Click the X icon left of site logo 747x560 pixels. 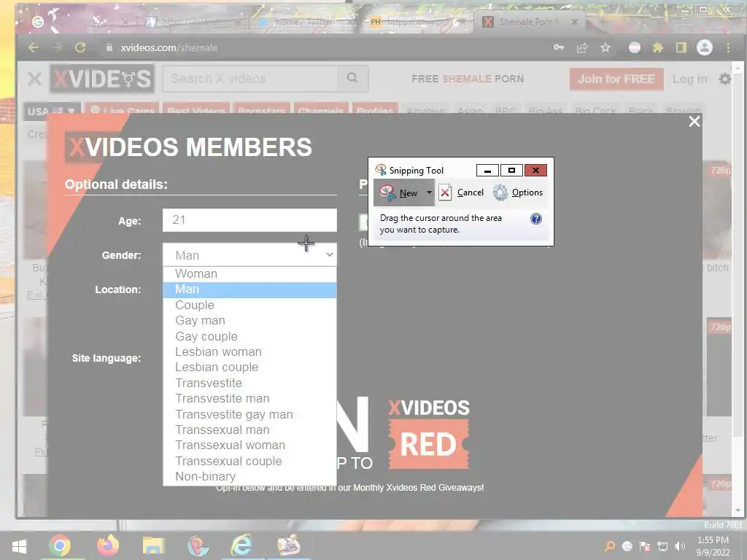coord(34,79)
